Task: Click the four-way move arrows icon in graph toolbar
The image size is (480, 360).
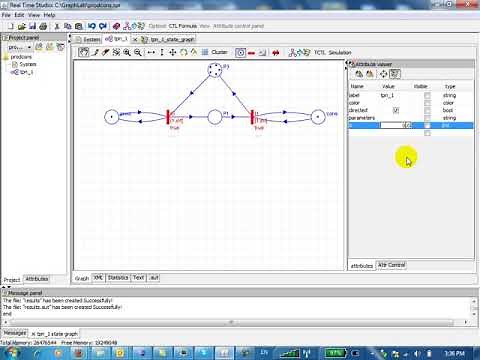Action: point(173,52)
